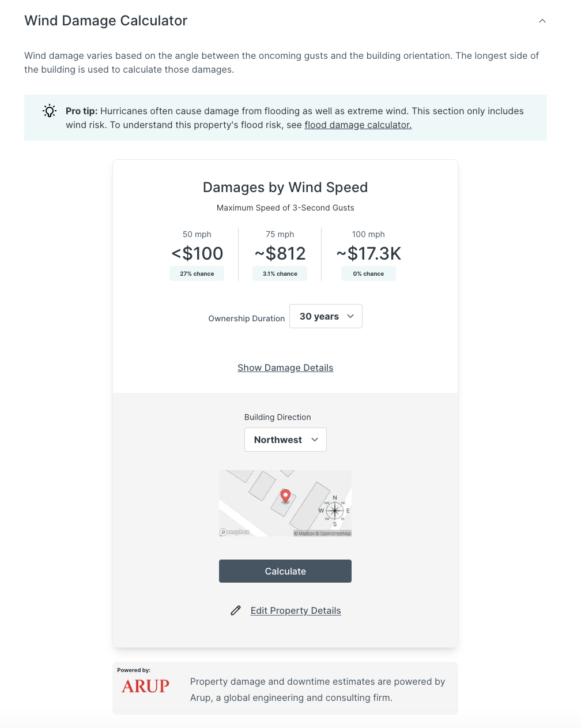Select the ~$17.3K damage estimate
The image size is (581, 728).
pos(368,253)
